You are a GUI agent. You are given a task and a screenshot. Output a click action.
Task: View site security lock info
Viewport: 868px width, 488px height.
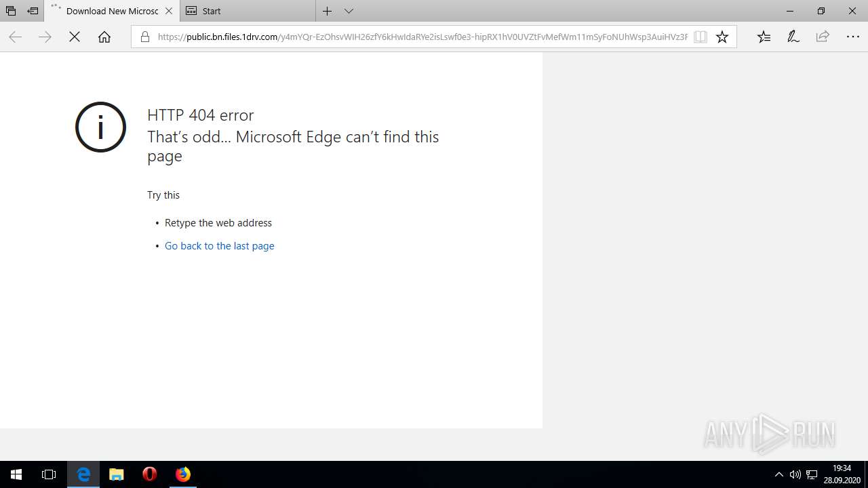pos(144,37)
